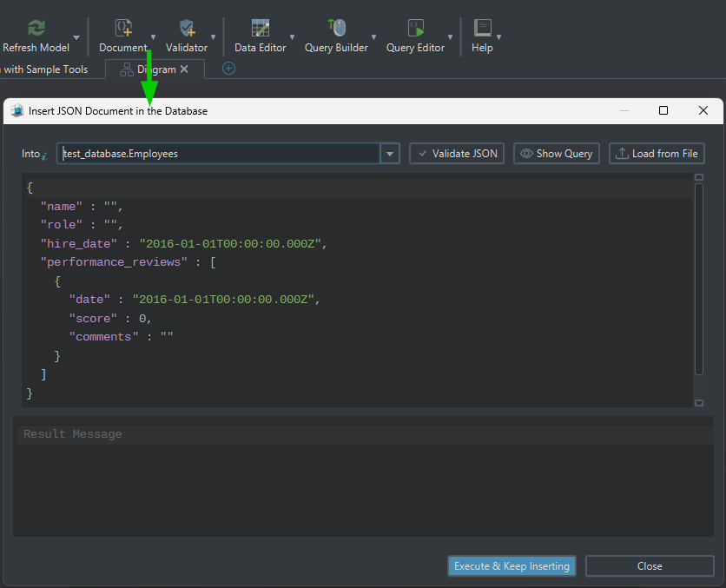Click the dialog's app icon in the title bar

tap(17, 110)
